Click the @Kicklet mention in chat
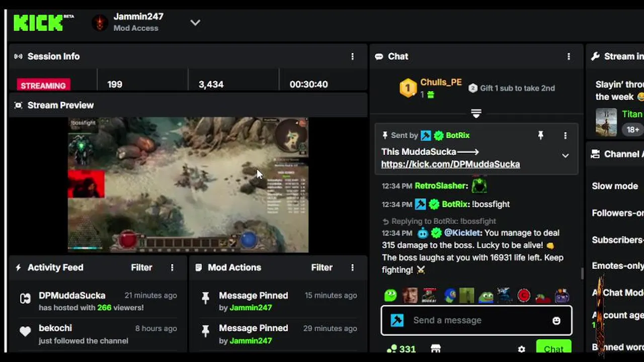This screenshot has width=644, height=362. pos(463,233)
